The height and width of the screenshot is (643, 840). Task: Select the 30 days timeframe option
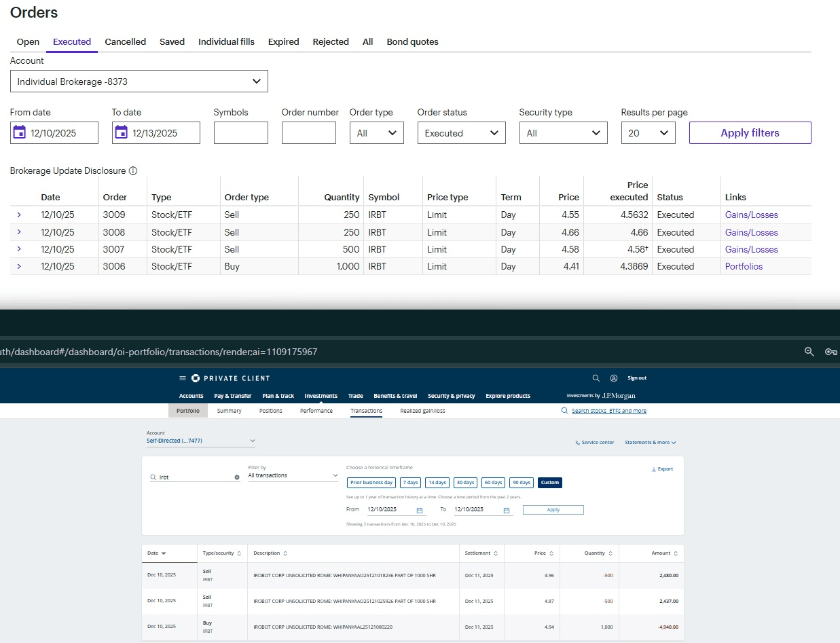click(465, 483)
